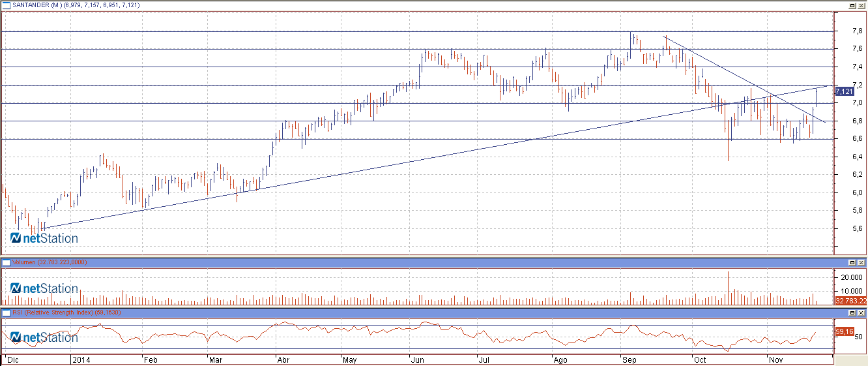Click the Ago date axis label
Image resolution: width=868 pixels, height=366 pixels.
tap(560, 359)
